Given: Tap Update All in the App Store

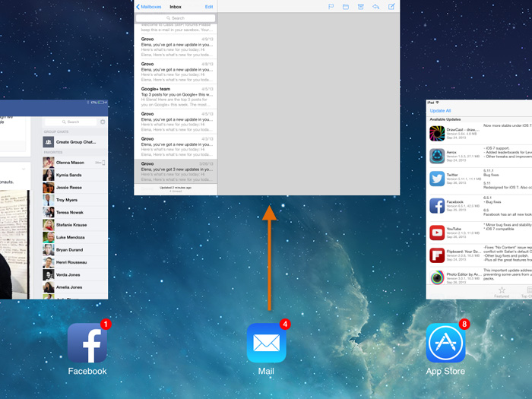Looking at the screenshot, I should 440,111.
